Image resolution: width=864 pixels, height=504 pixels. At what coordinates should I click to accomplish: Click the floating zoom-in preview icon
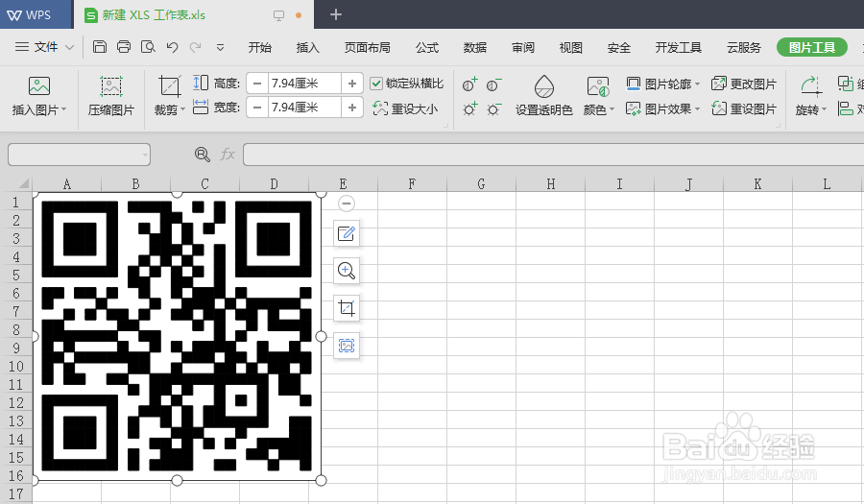click(x=346, y=271)
